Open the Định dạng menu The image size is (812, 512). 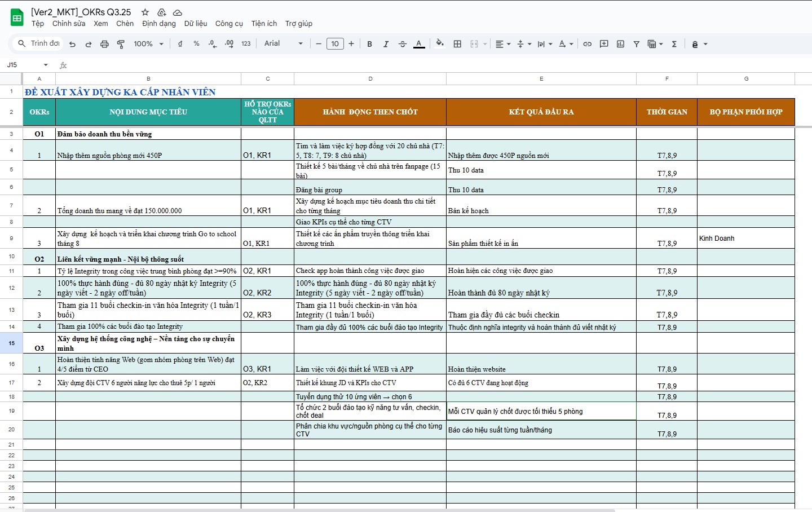click(158, 24)
